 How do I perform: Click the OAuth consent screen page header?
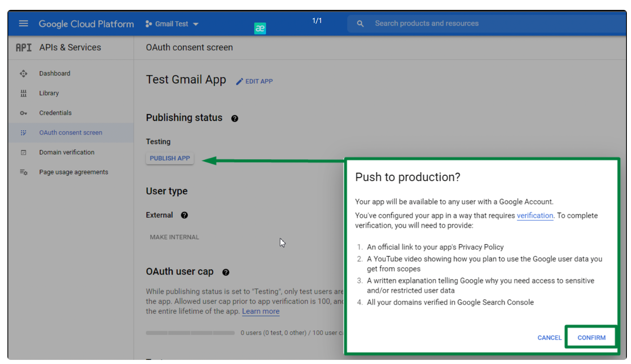pyautogui.click(x=189, y=47)
